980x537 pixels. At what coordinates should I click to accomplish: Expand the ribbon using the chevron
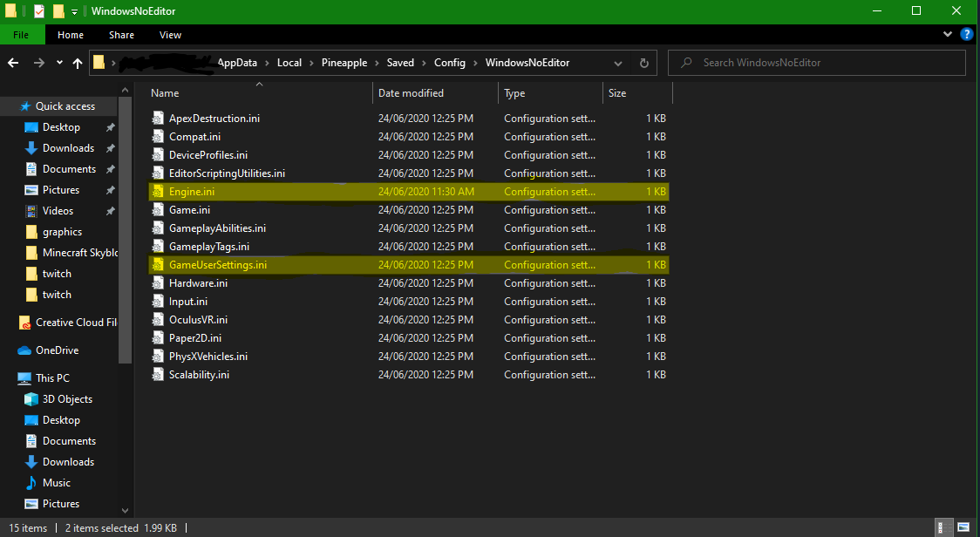pos(949,35)
